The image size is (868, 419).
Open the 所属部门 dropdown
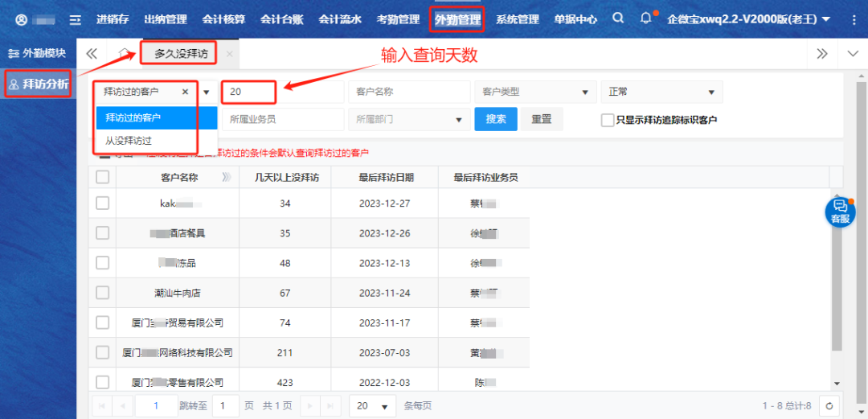coord(409,119)
